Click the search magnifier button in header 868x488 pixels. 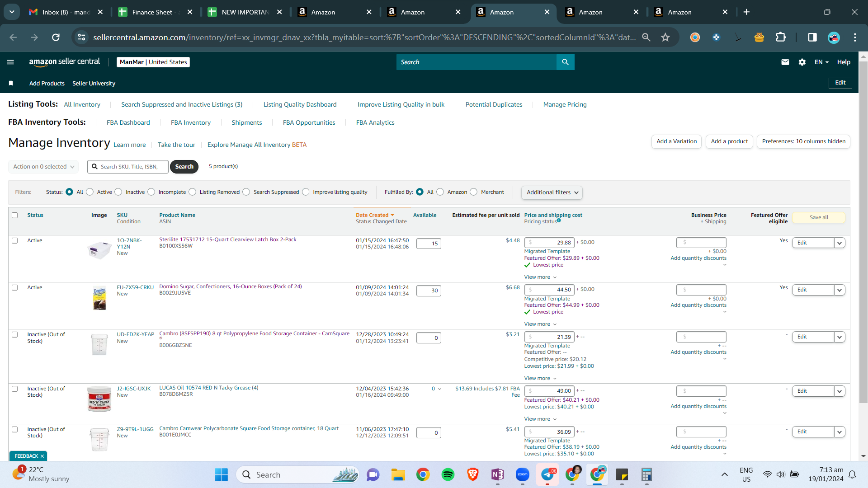tap(565, 62)
